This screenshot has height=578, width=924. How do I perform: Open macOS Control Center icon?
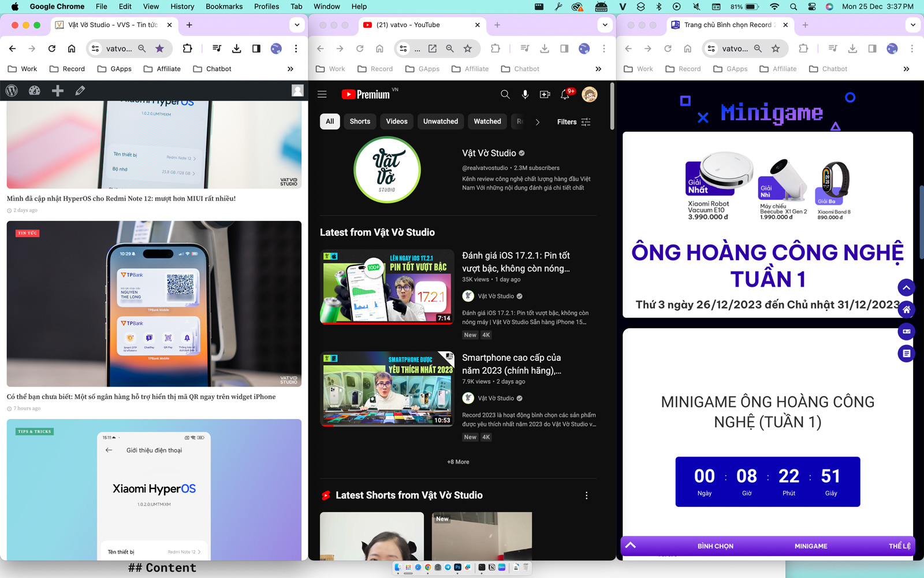pos(811,6)
